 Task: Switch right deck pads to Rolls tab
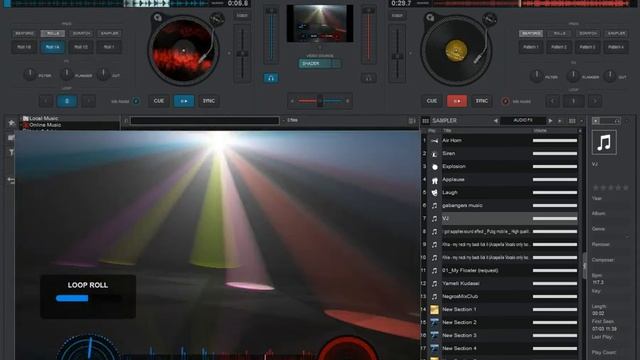[x=560, y=33]
